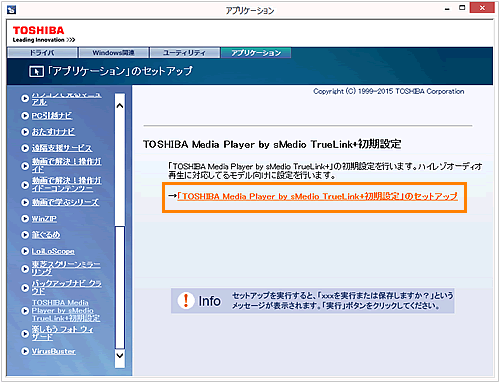Click the arrow bullet beside 楽しもうフォトウィザード
Image resolution: width=500 pixels, height=383 pixels.
pos(25,333)
